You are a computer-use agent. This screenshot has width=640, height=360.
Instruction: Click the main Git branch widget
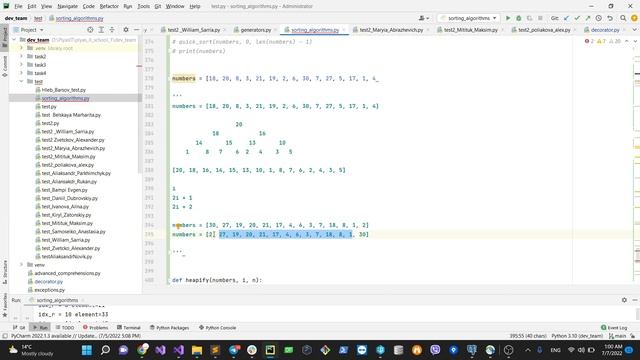point(618,336)
